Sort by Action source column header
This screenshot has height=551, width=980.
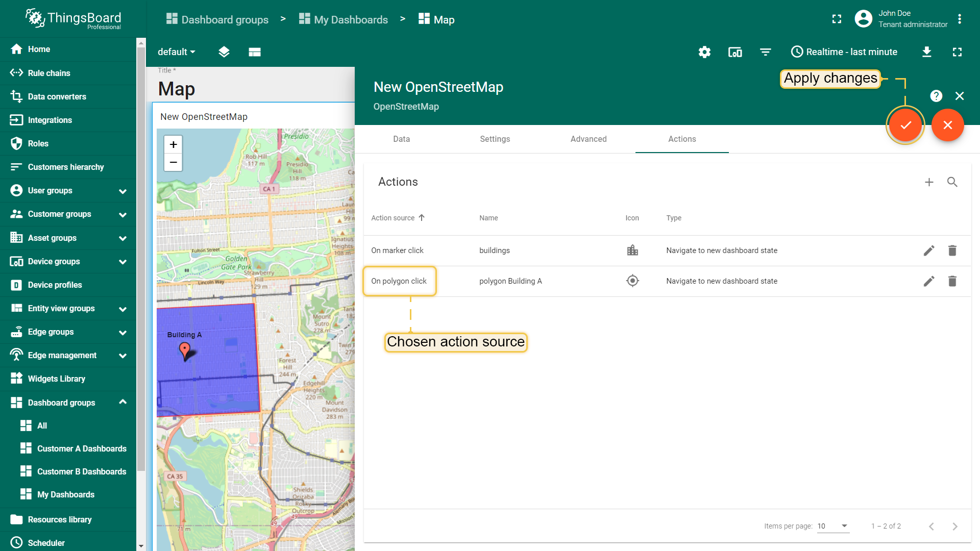[x=398, y=218]
